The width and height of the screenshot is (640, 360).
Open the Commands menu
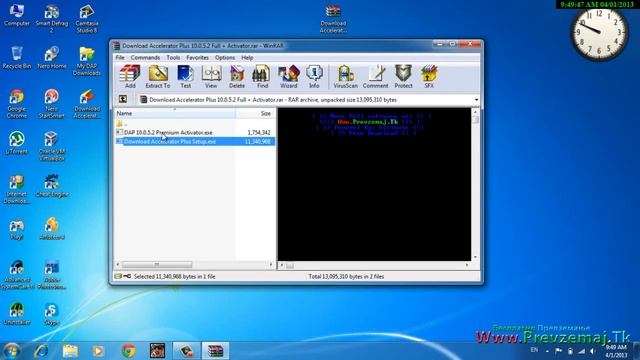click(x=145, y=58)
